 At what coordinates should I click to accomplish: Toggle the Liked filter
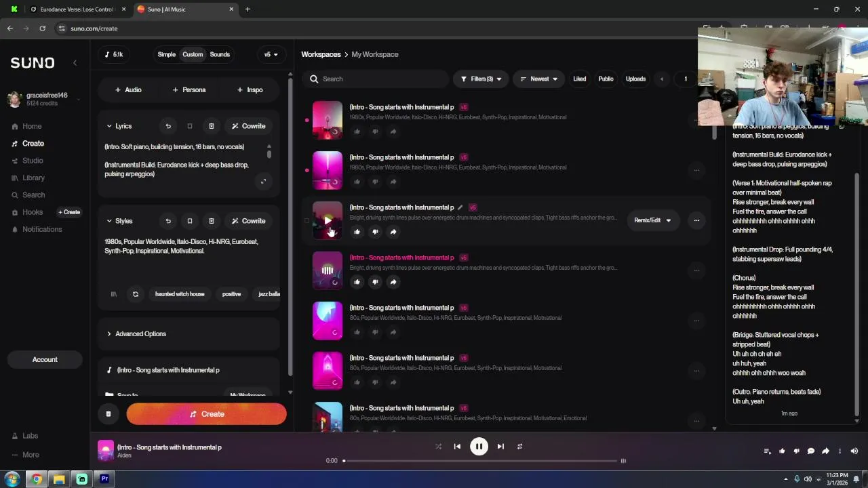(579, 79)
